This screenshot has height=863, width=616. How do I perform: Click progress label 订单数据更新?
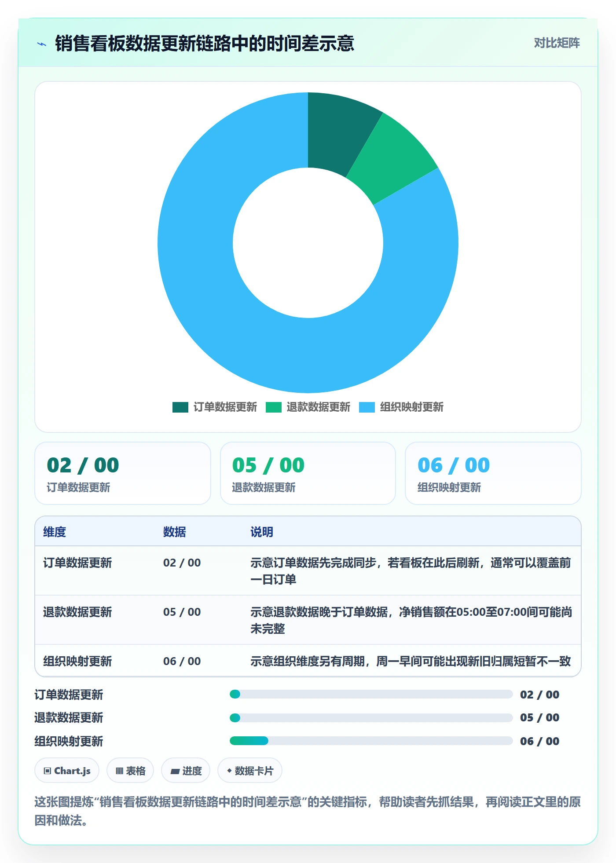click(x=69, y=695)
